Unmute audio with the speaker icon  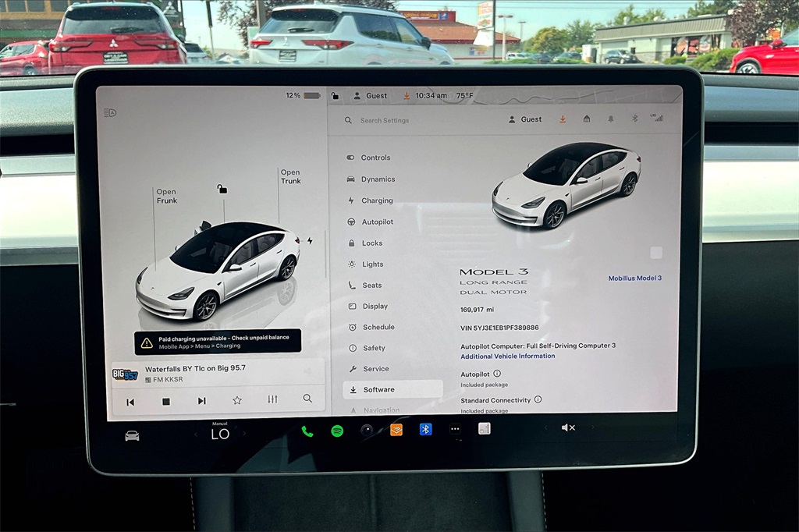click(x=568, y=427)
